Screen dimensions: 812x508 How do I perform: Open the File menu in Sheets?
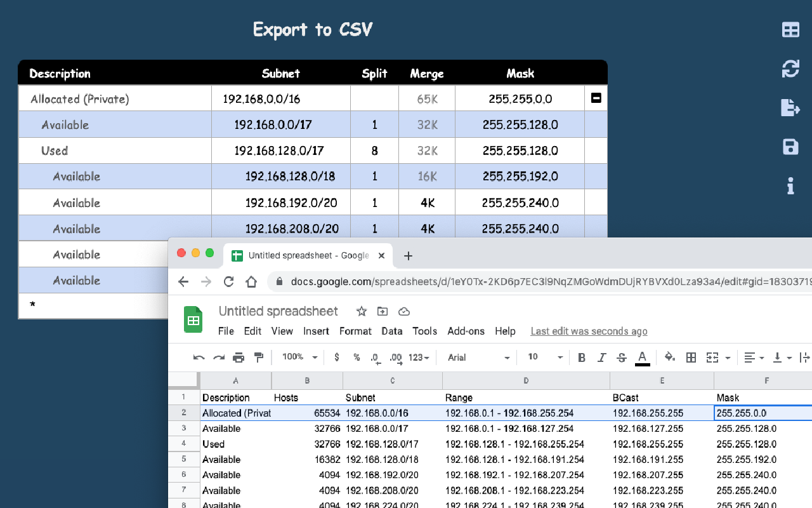(226, 331)
